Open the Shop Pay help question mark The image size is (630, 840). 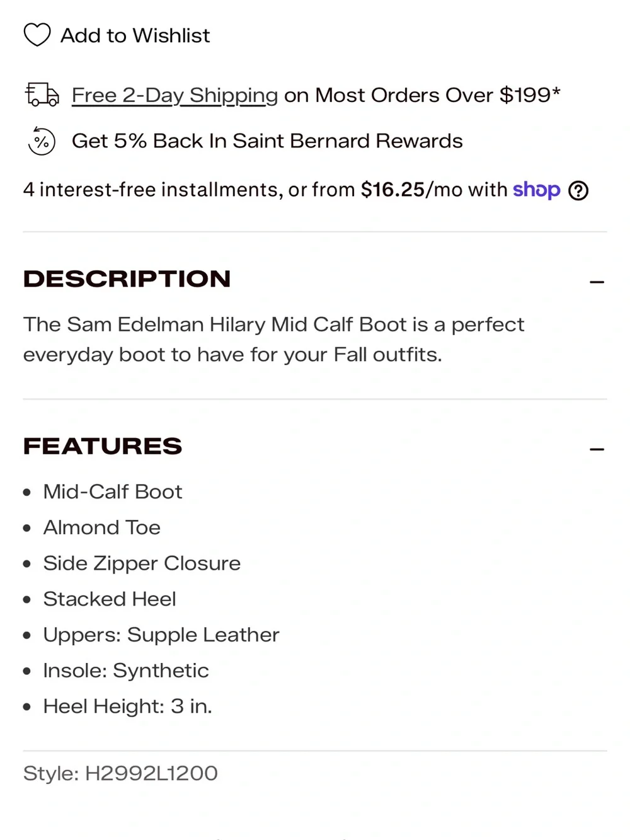click(x=578, y=190)
